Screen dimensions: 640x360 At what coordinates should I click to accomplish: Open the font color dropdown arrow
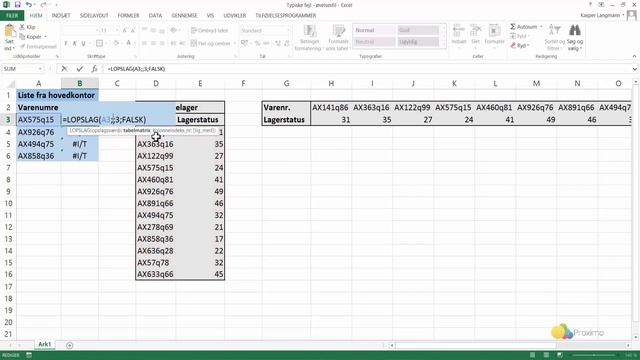[x=134, y=43]
